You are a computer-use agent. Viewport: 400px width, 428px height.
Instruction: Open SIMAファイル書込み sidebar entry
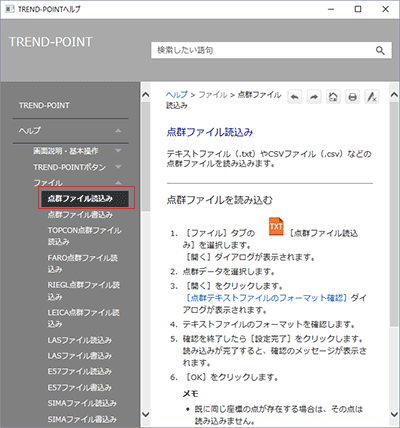[82, 419]
